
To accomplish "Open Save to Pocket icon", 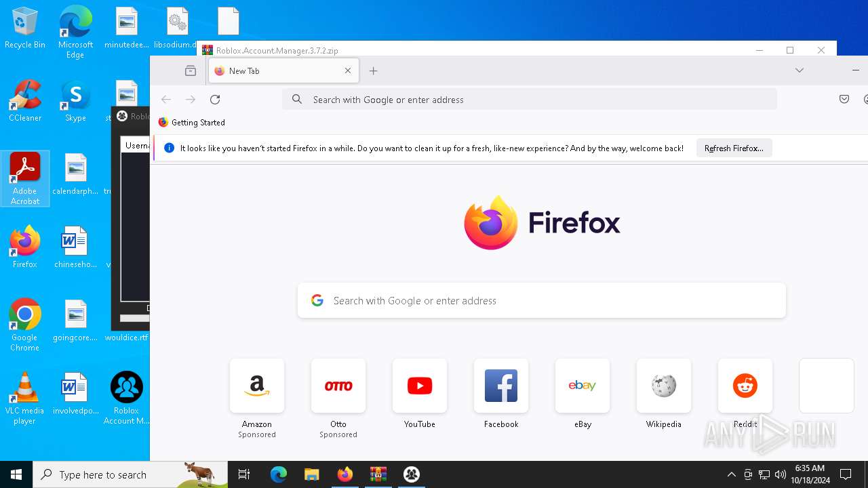I will (x=844, y=100).
